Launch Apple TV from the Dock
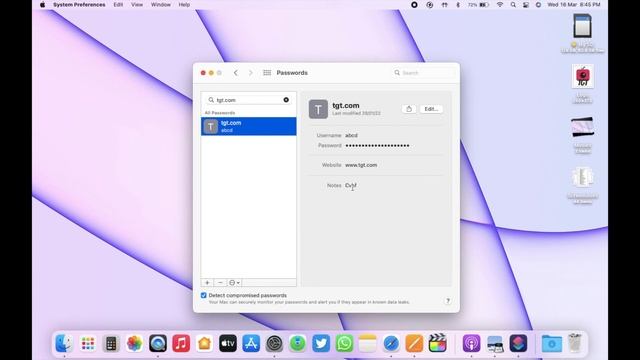640x360 pixels. (228, 343)
